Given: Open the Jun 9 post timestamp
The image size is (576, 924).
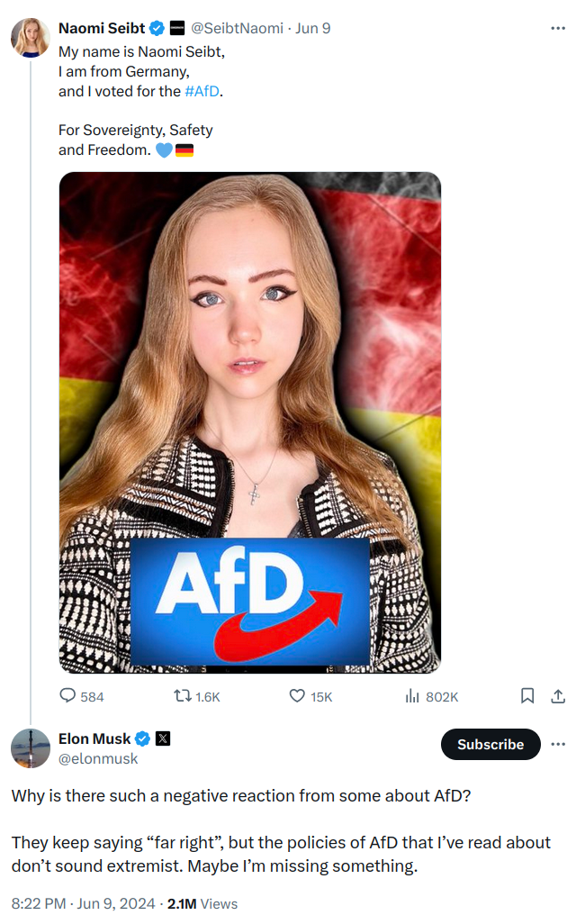Looking at the screenshot, I should click(x=312, y=28).
